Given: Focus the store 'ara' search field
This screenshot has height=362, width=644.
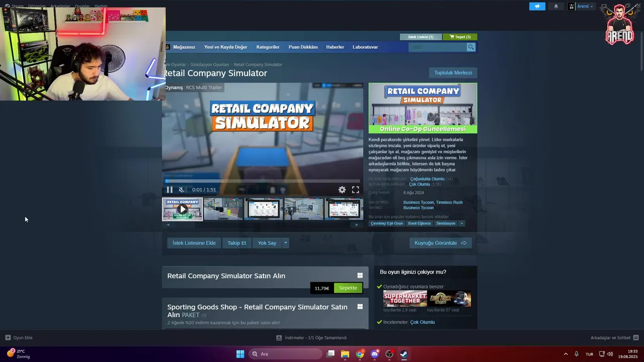Looking at the screenshot, I should click(438, 47).
